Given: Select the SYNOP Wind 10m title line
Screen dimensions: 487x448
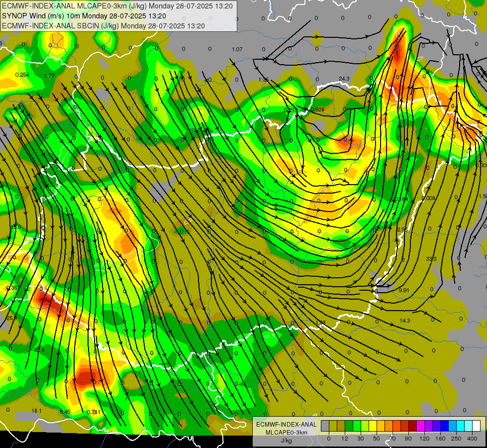Looking at the screenshot, I should (84, 16).
